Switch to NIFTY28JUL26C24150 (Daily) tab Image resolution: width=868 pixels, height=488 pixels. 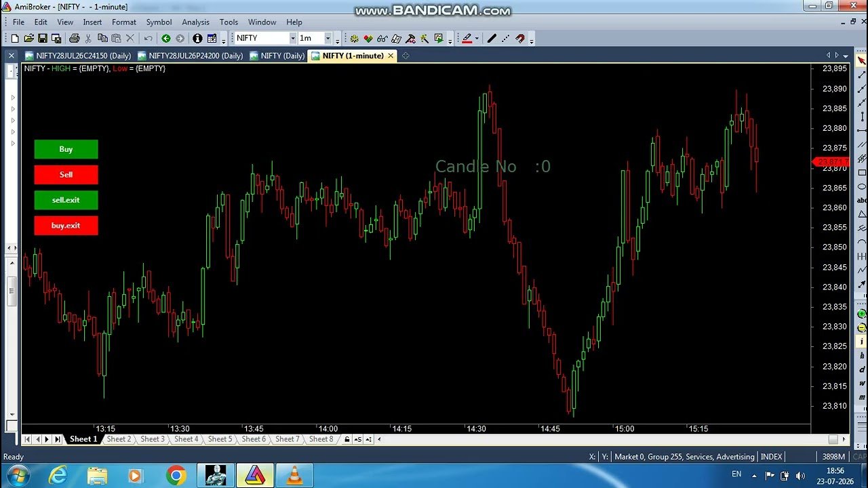coord(78,56)
